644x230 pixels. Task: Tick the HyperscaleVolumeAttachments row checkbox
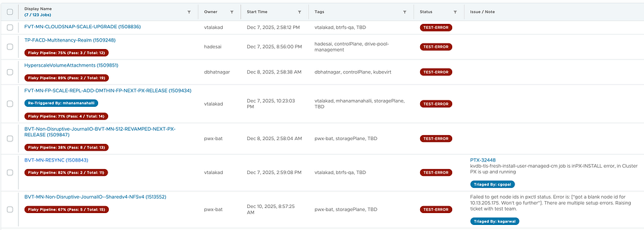pyautogui.click(x=10, y=72)
